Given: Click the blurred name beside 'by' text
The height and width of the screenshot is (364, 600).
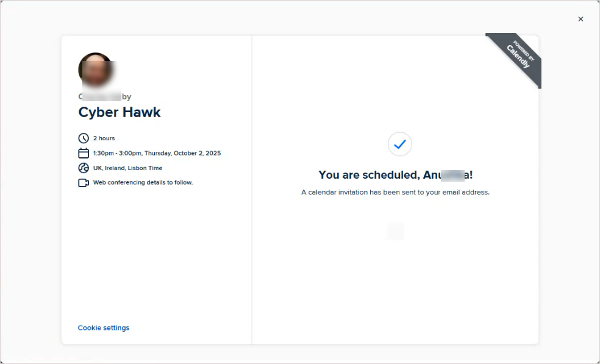Looking at the screenshot, I should 102,96.
